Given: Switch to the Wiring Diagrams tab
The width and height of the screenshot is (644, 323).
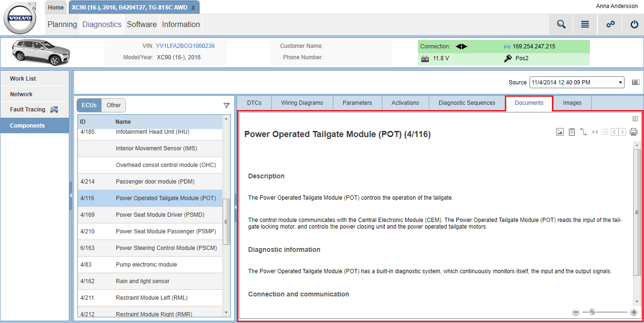Looking at the screenshot, I should [302, 103].
